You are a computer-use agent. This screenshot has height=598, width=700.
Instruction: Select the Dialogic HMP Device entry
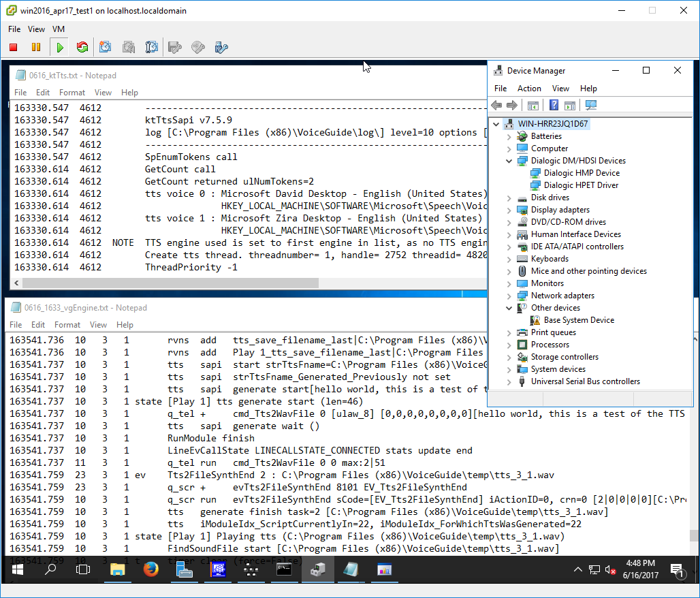pyautogui.click(x=582, y=173)
